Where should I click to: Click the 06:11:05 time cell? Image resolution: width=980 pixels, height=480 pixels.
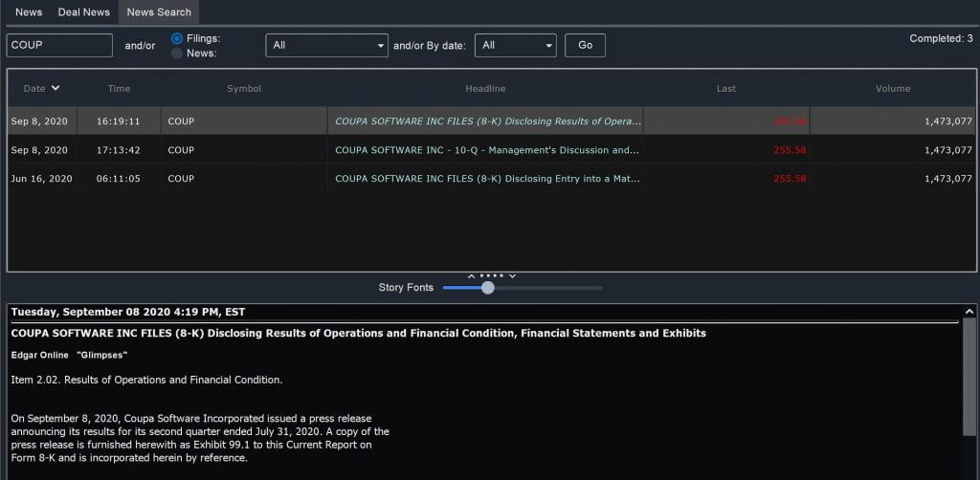[118, 179]
